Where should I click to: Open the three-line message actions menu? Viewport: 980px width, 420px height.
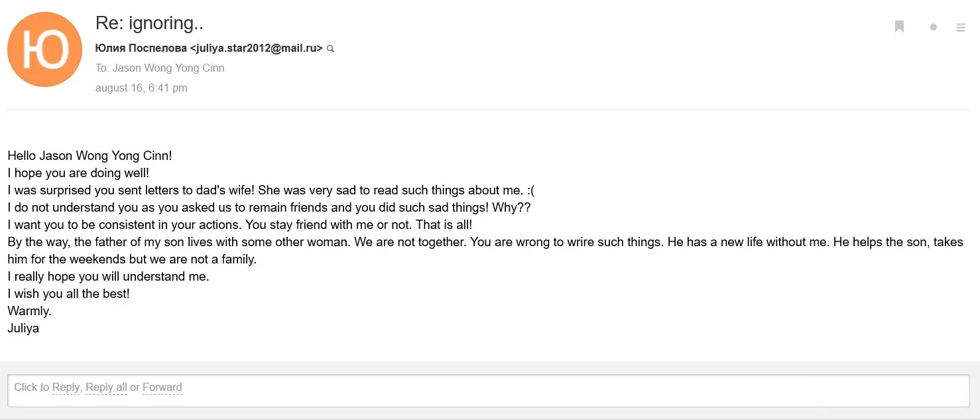[960, 27]
